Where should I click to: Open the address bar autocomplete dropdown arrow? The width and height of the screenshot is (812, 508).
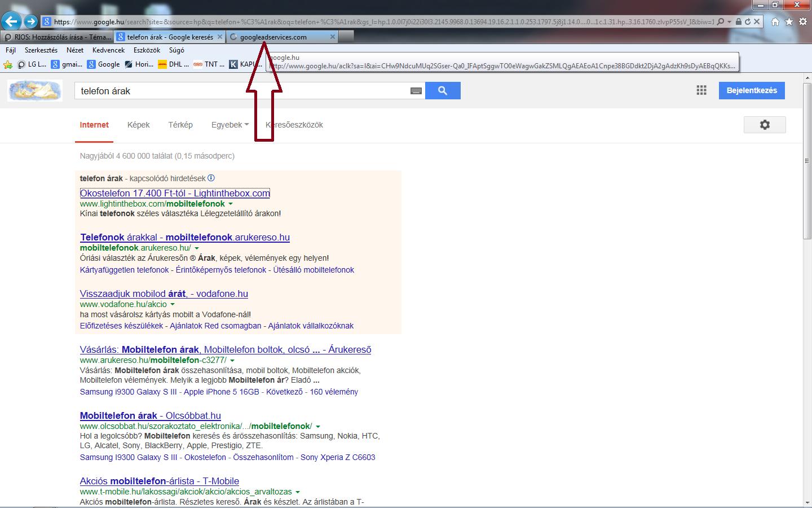tap(729, 21)
